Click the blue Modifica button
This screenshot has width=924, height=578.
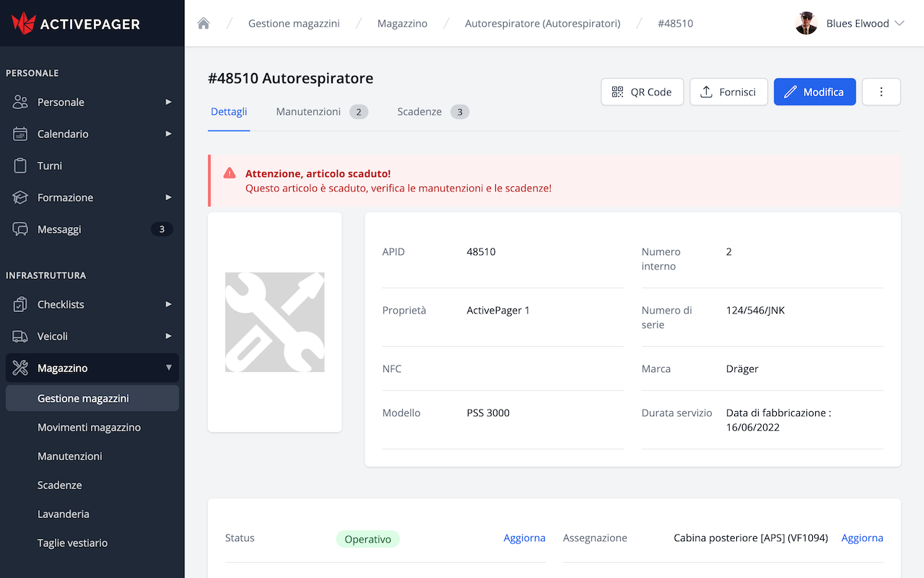(x=814, y=92)
